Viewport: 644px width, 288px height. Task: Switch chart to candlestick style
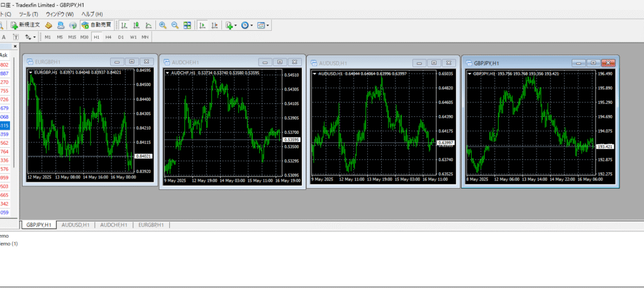[136, 25]
